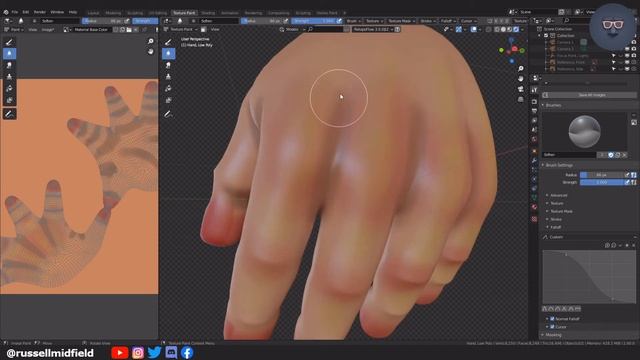This screenshot has width=640, height=360.
Task: Adjust the Radius slider in Brush Settings
Action: click(602, 175)
